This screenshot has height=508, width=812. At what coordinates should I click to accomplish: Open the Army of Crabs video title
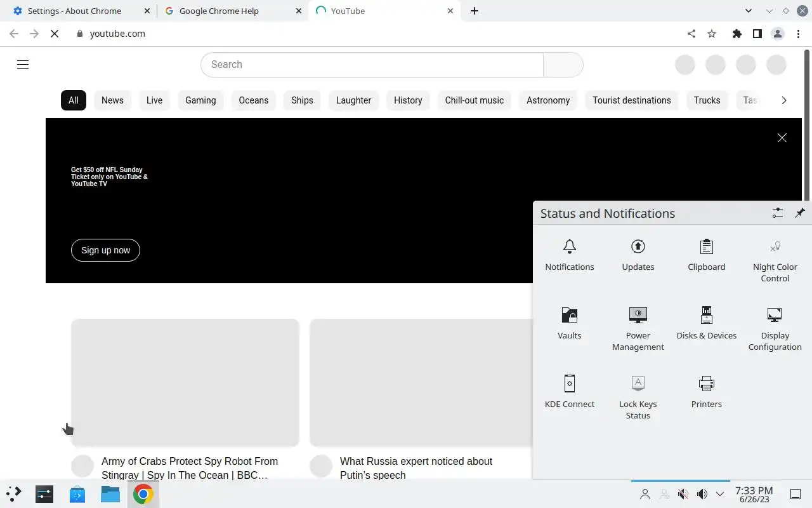190,468
